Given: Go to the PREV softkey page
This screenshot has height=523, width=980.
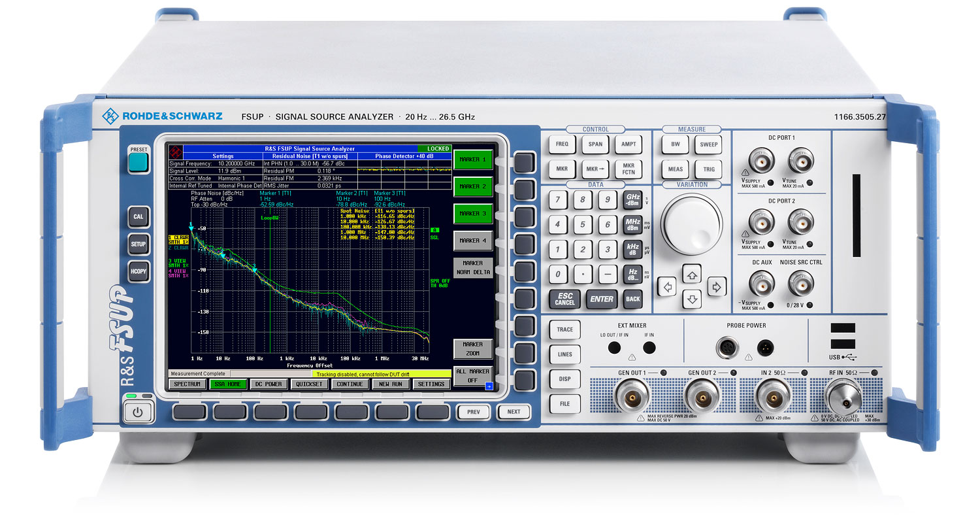Looking at the screenshot, I should (474, 412).
